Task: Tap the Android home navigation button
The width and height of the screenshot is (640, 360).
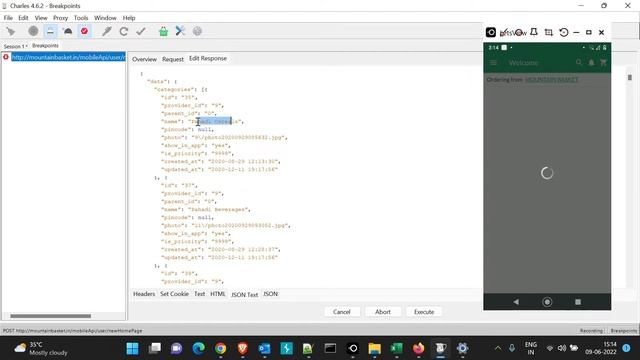Action: point(547,302)
